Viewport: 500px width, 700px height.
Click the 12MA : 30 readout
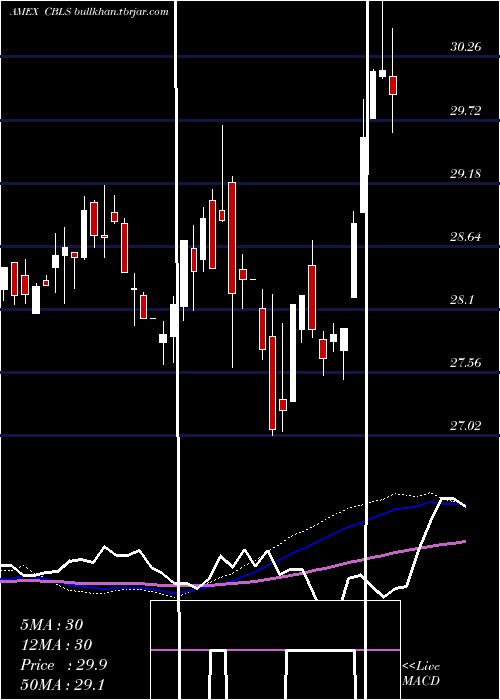coord(56,645)
